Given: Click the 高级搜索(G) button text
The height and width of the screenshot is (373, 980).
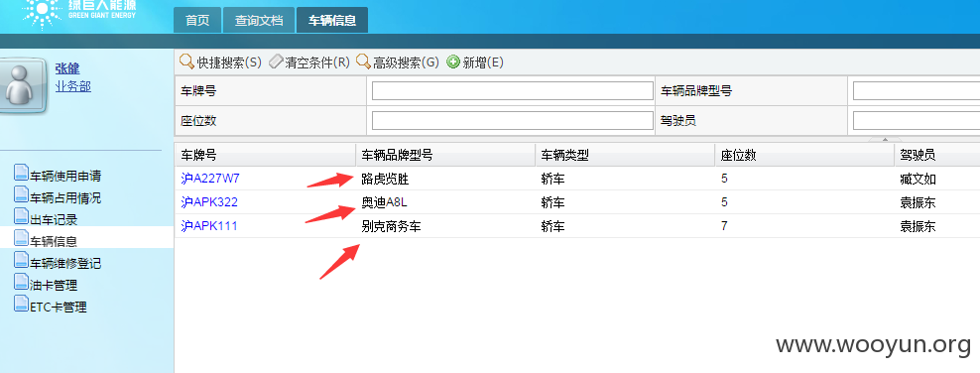Looking at the screenshot, I should click(x=407, y=62).
